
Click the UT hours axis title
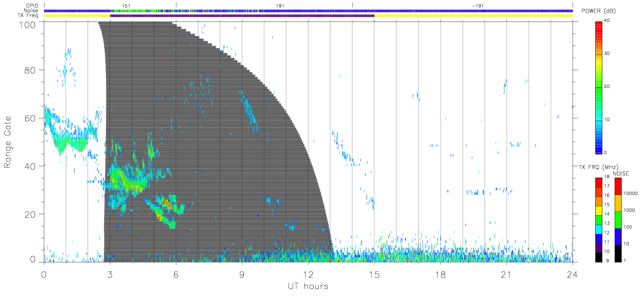[308, 287]
